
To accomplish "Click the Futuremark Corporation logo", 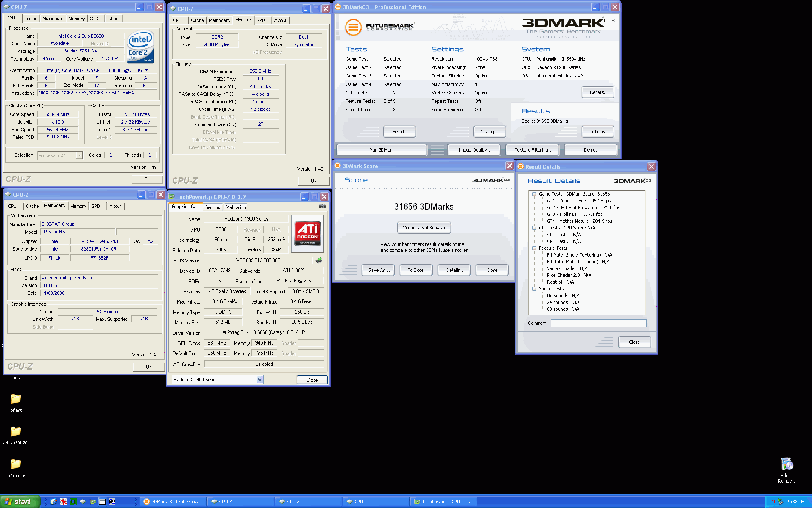I will click(x=380, y=27).
